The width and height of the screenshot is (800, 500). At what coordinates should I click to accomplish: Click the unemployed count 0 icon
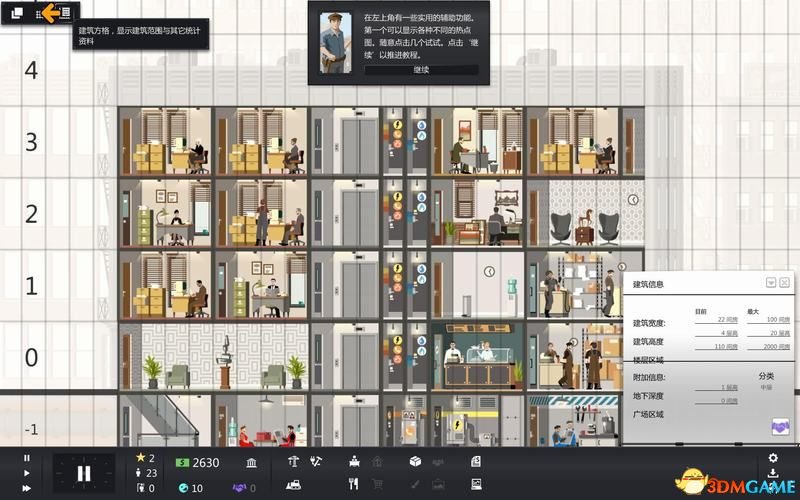click(x=145, y=488)
